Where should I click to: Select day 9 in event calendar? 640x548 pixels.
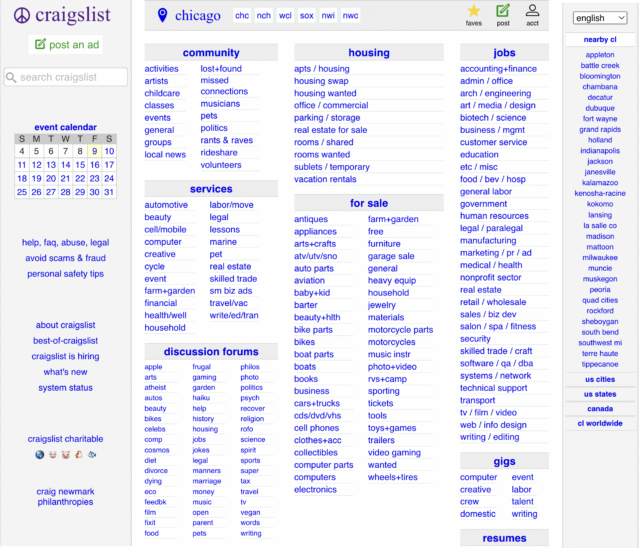click(94, 151)
